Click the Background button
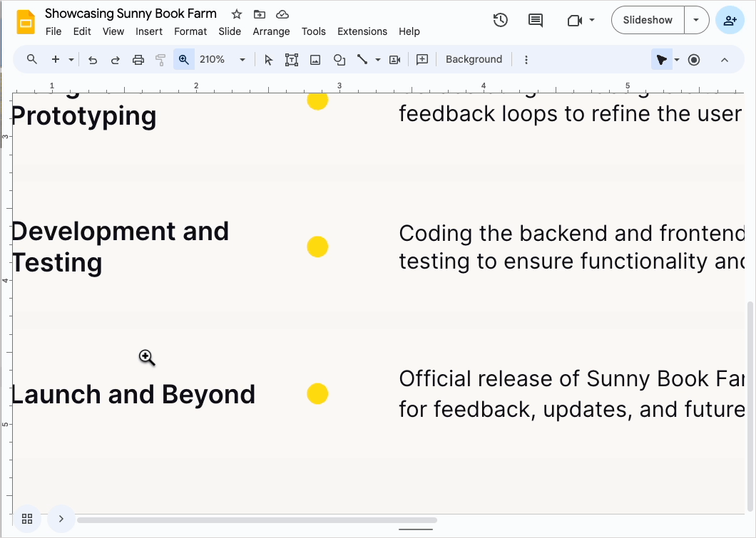756x538 pixels. pos(474,60)
